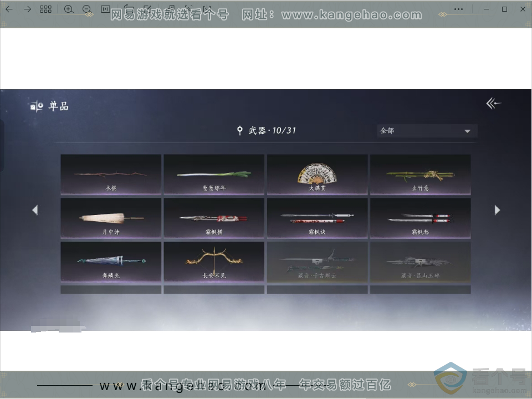The image size is (532, 399).
Task: Open the image edit pencil tool
Action: [x=147, y=8]
